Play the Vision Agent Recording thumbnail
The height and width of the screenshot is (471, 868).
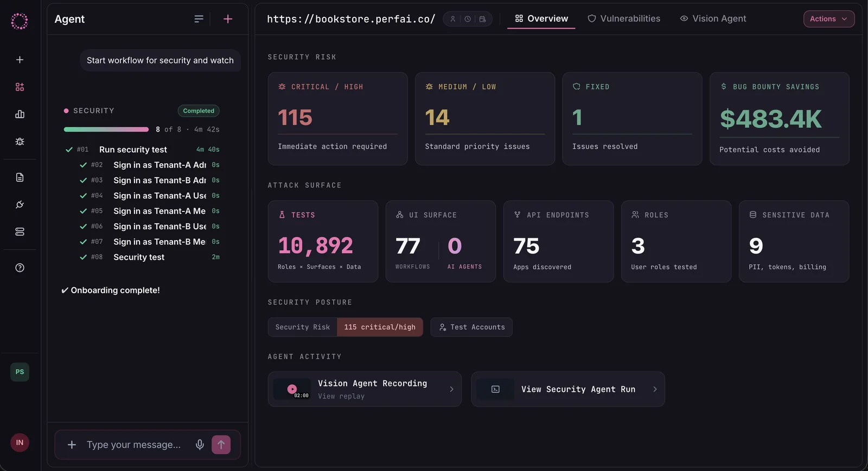tap(292, 389)
